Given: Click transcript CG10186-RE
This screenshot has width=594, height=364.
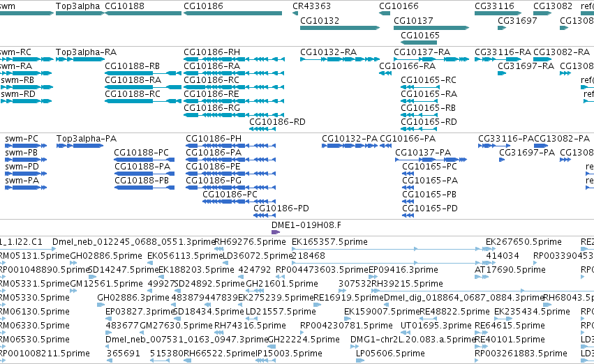Looking at the screenshot, I should click(234, 101).
